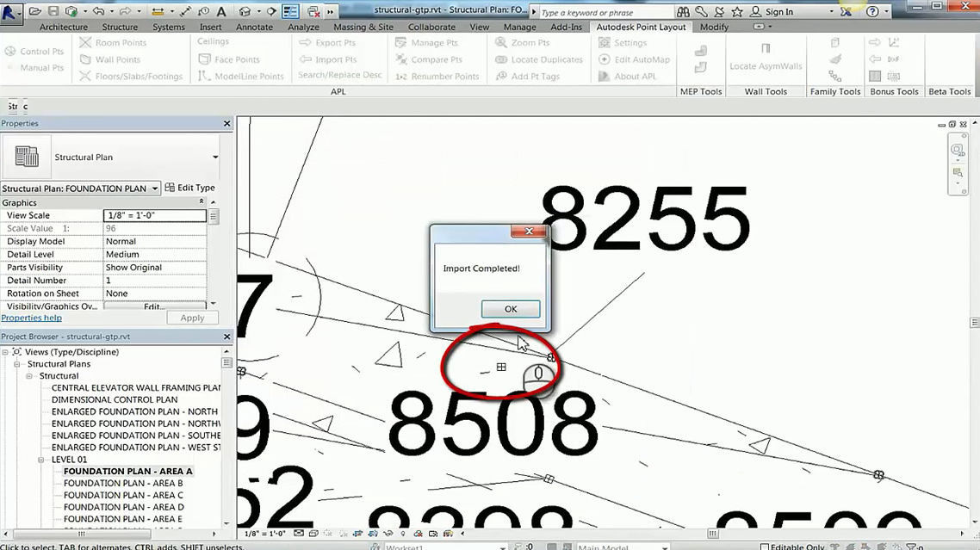This screenshot has width=980, height=550.
Task: Collapse the Structural Plans tree node
Action: click(x=17, y=364)
